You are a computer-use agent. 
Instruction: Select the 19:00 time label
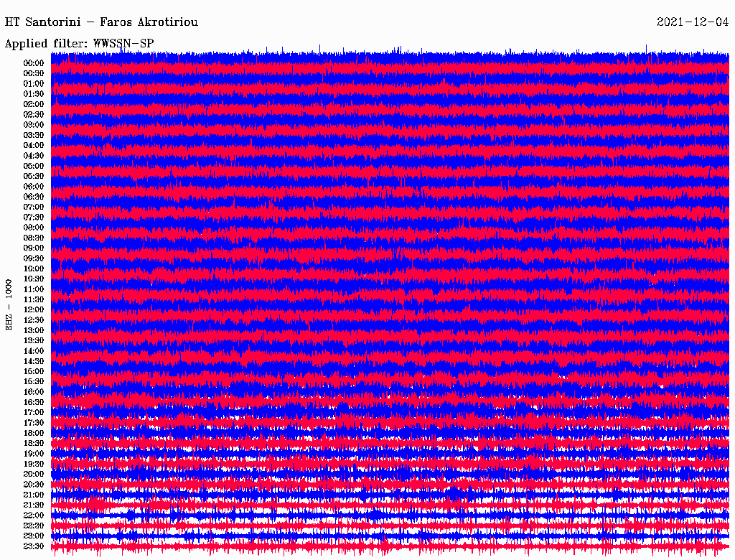33,454
